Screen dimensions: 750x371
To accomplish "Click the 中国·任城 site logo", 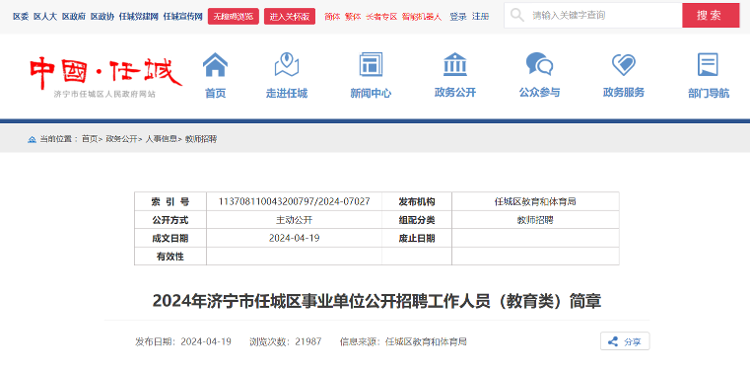I will (105, 73).
